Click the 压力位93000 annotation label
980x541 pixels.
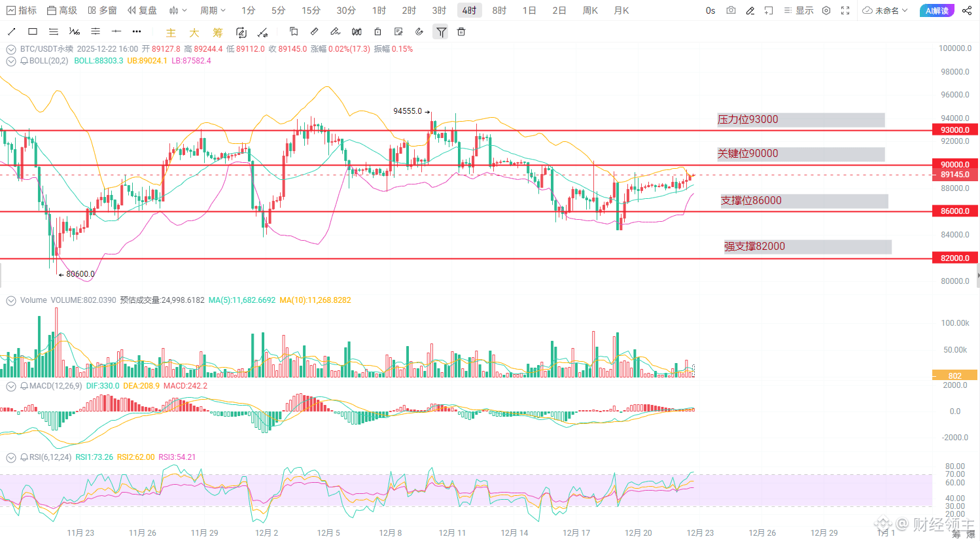tap(801, 120)
